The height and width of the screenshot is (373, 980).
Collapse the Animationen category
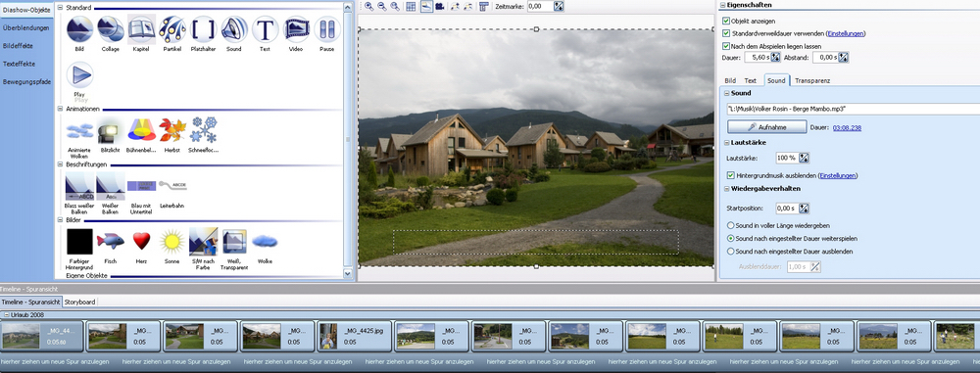(61, 109)
